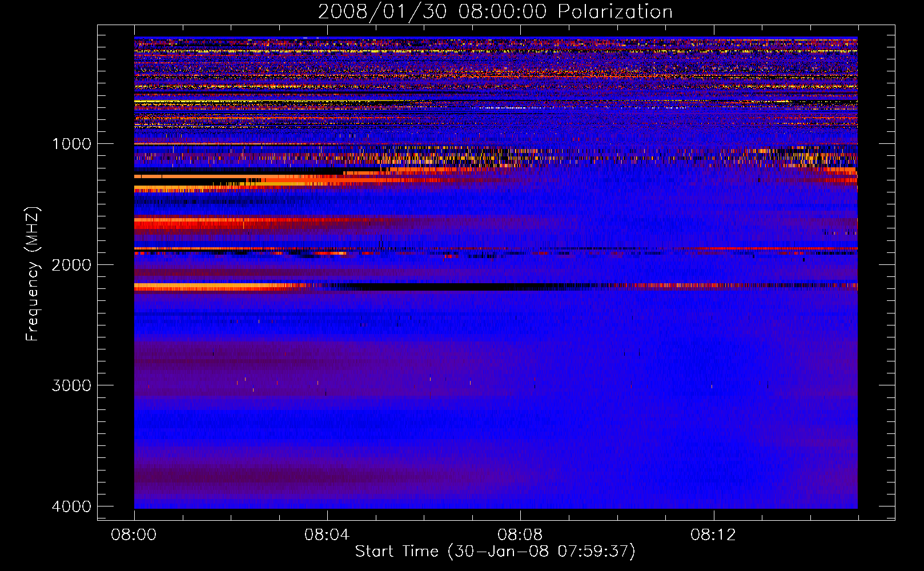
Task: Click the 08:00 time tick label
Action: pos(134,535)
